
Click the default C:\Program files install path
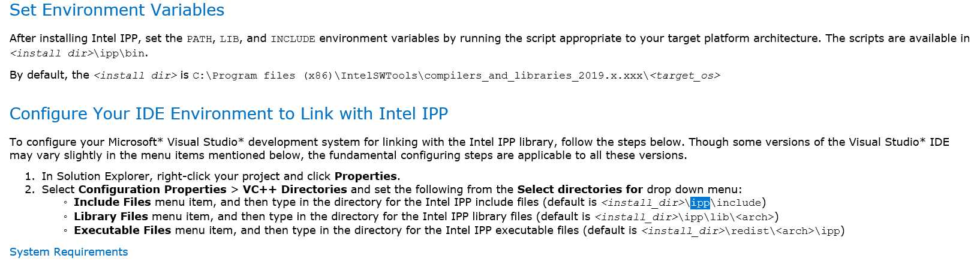tap(420, 76)
